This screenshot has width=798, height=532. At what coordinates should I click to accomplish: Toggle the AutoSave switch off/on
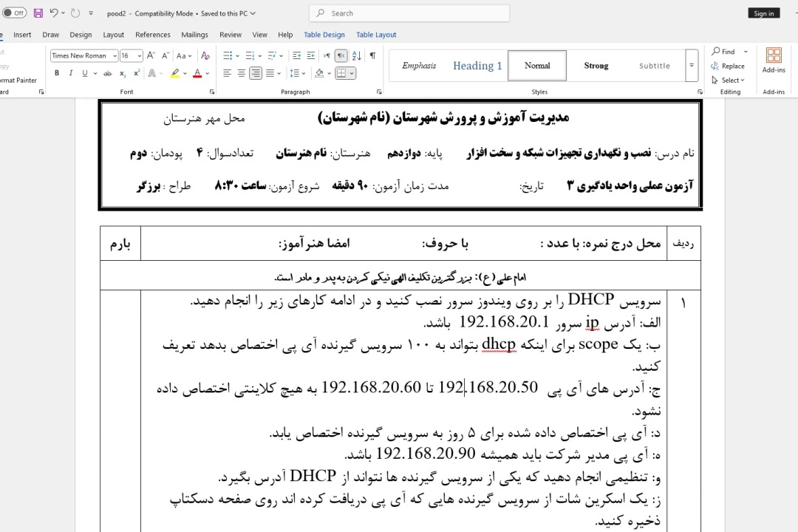pyautogui.click(x=14, y=13)
